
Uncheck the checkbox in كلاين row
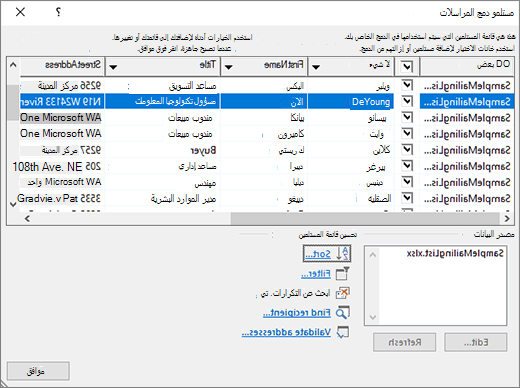pyautogui.click(x=407, y=149)
